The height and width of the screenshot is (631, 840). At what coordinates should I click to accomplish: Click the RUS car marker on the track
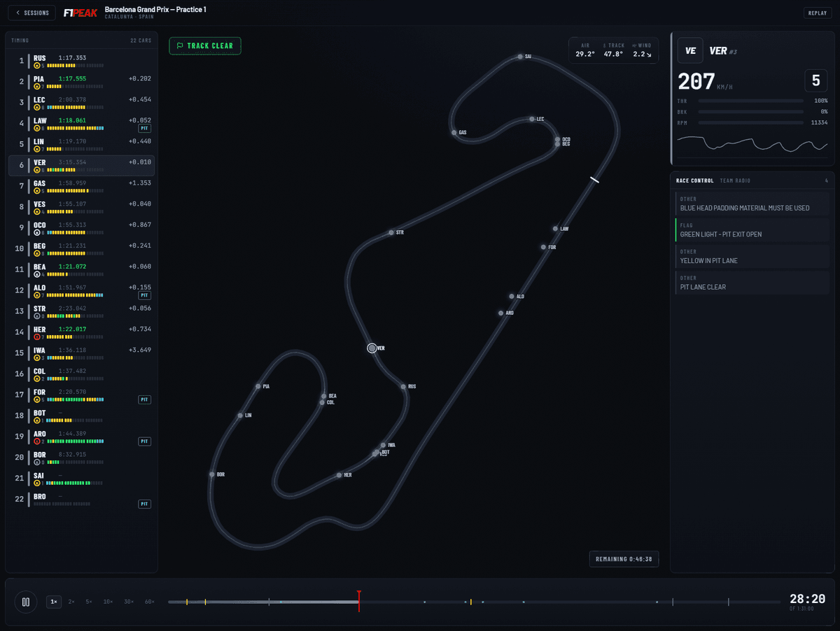point(403,386)
